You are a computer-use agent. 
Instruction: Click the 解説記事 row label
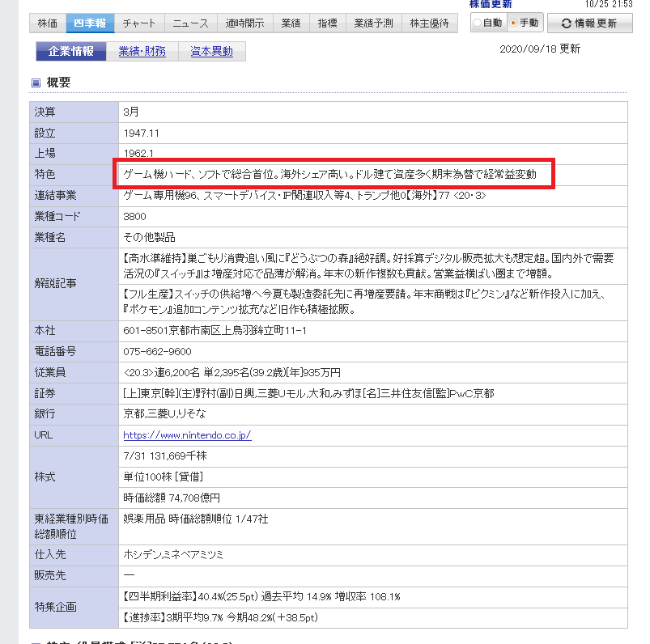pyautogui.click(x=55, y=283)
